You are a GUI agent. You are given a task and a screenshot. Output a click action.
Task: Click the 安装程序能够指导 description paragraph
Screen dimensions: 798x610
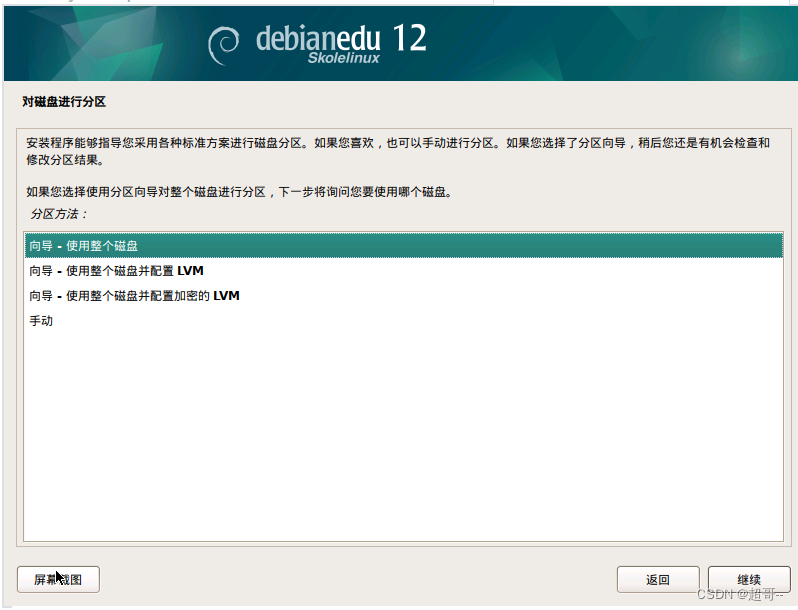(398, 151)
